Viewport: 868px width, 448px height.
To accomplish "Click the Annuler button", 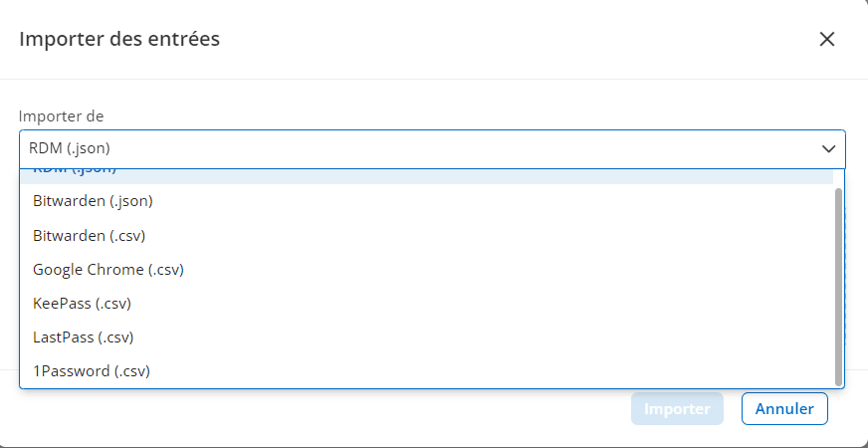I will (x=784, y=408).
